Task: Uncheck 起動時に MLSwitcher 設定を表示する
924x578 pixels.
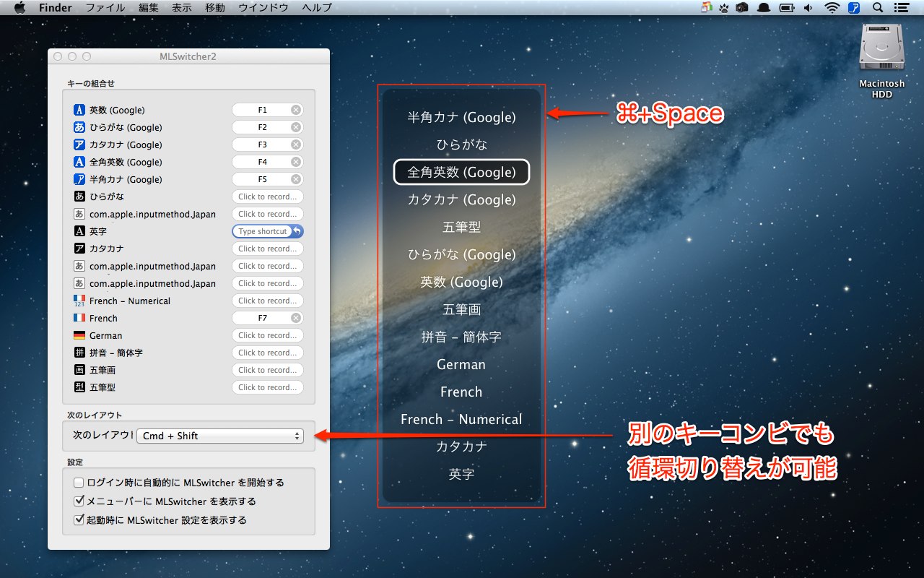Action: (79, 520)
